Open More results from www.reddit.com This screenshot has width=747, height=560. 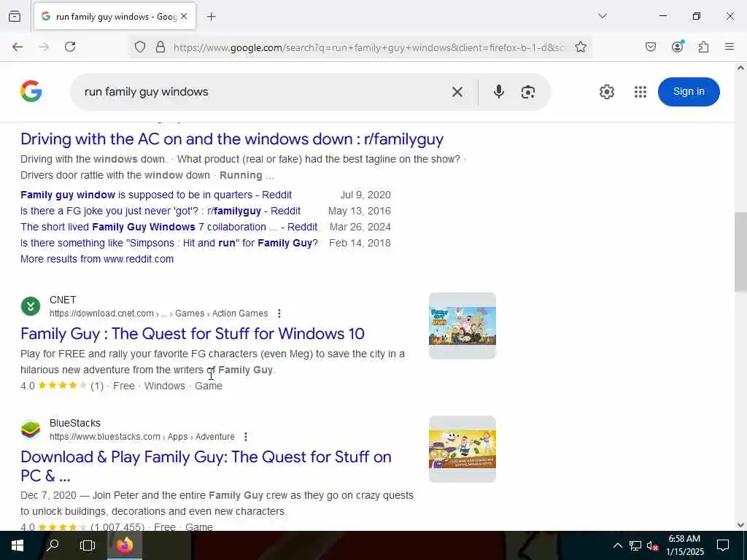(97, 259)
